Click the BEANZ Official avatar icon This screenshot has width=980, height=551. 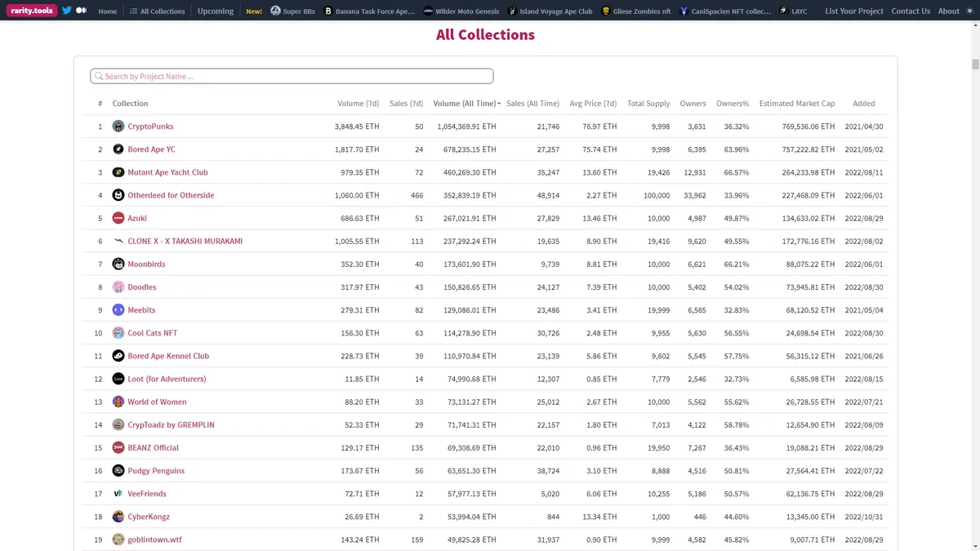tap(118, 447)
